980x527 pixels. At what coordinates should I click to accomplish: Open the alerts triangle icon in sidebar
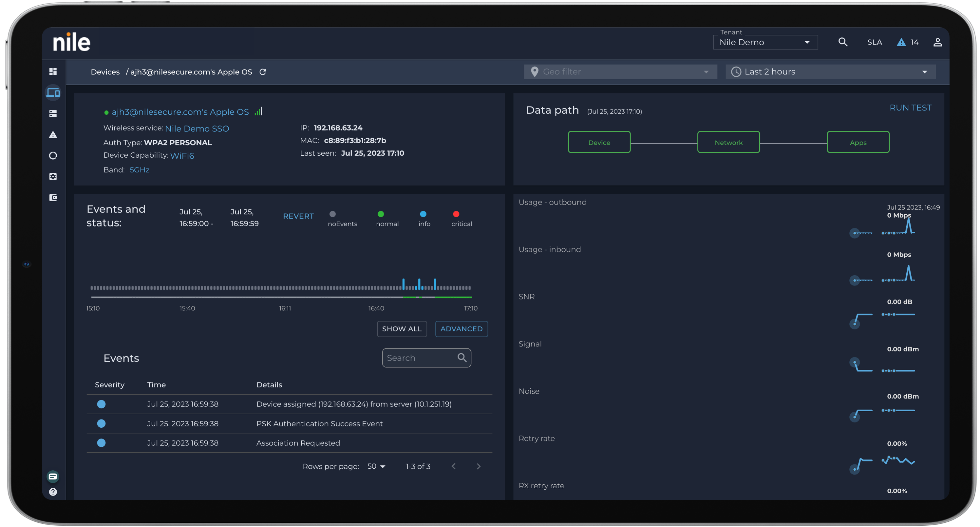click(53, 134)
